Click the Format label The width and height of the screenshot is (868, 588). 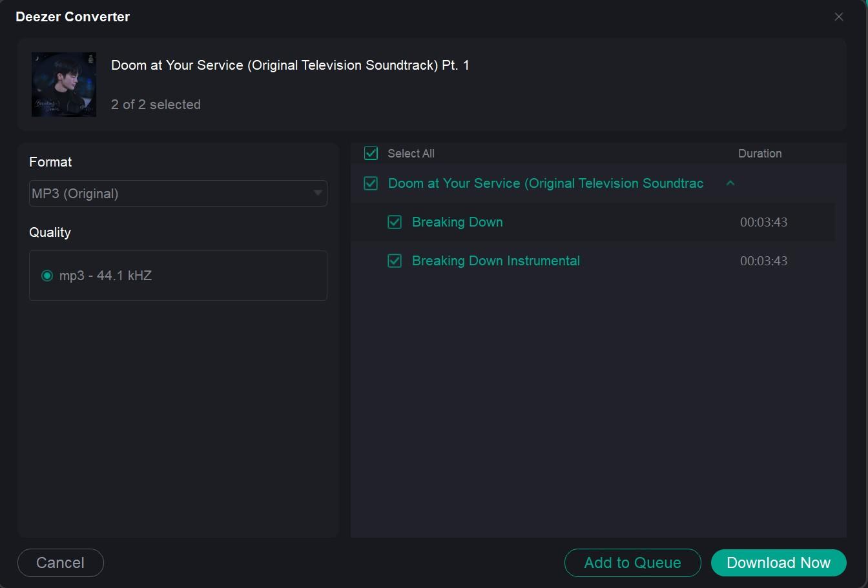click(x=50, y=162)
